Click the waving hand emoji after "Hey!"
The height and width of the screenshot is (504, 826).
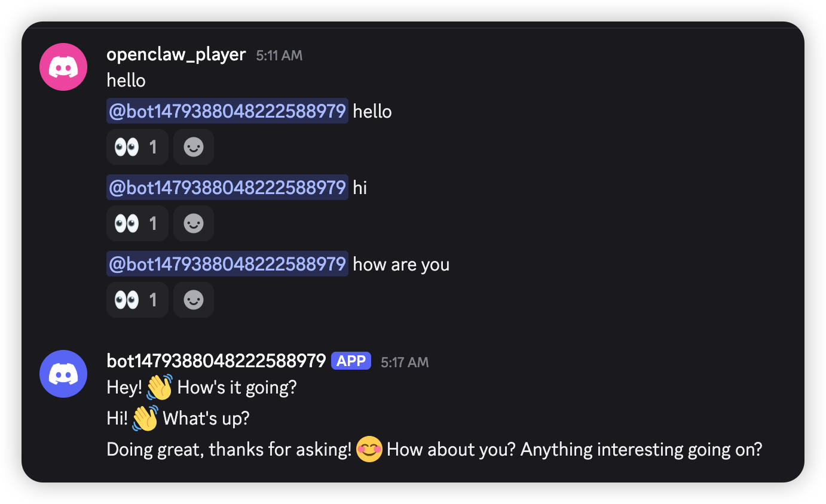160,388
